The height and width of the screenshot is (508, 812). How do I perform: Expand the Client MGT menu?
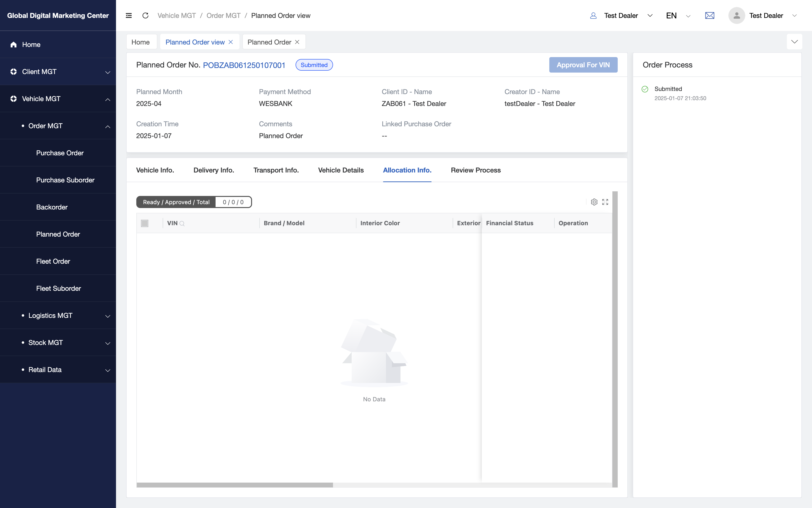point(108,72)
